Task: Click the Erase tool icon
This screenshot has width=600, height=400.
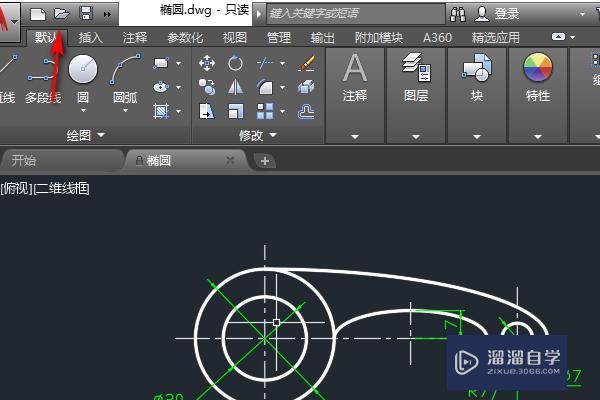Action: 307,63
